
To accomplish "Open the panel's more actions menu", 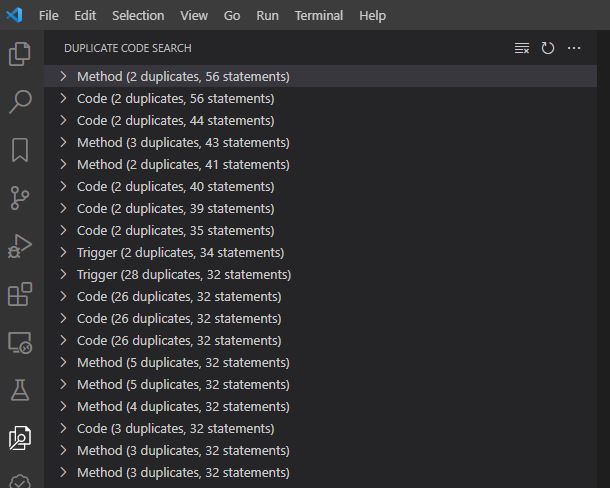I will 574,48.
